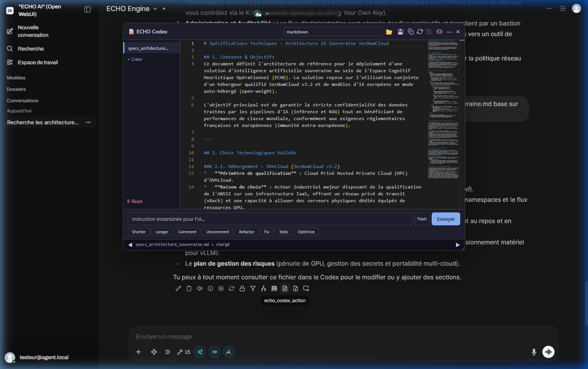Screen dimensions: 588x369
Task: Copy response with the clipboard icon
Action: 189,288
